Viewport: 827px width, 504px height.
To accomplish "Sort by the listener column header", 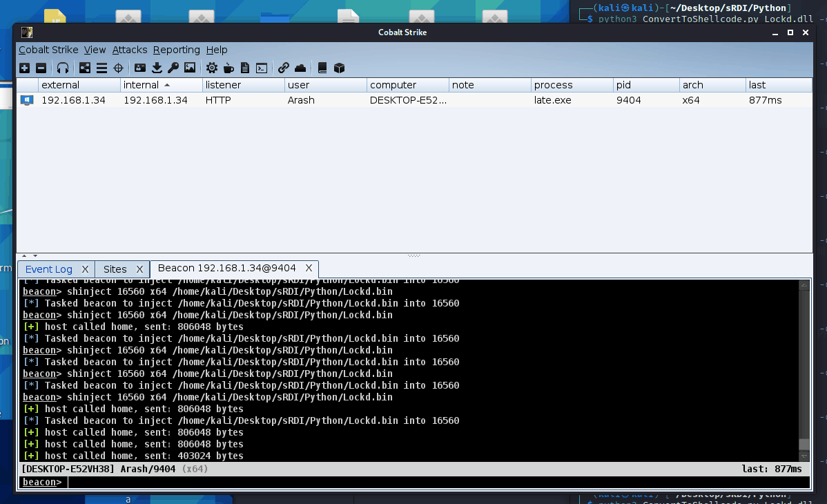I will tap(244, 85).
